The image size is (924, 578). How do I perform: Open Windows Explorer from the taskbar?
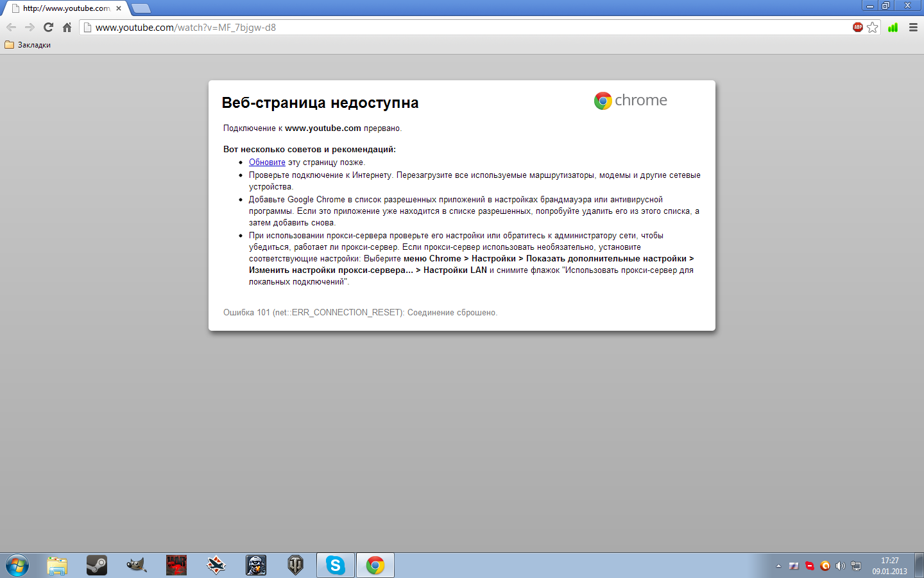[x=57, y=565]
